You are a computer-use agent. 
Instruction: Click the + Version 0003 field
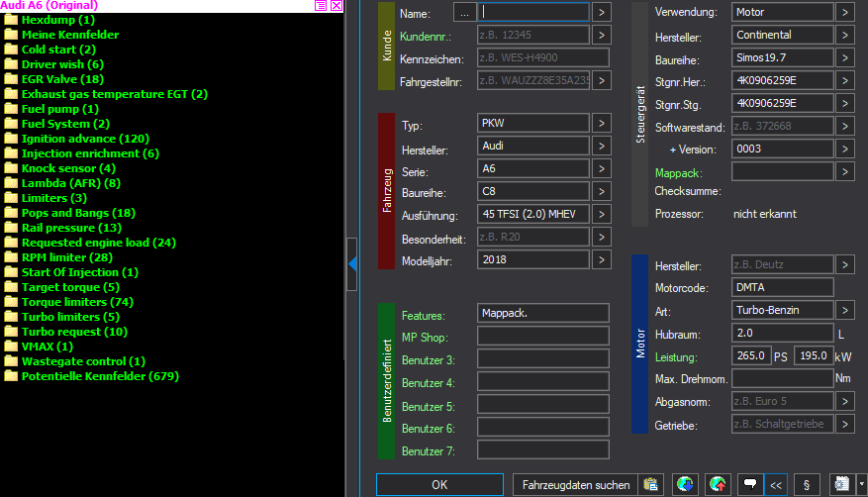coord(782,149)
